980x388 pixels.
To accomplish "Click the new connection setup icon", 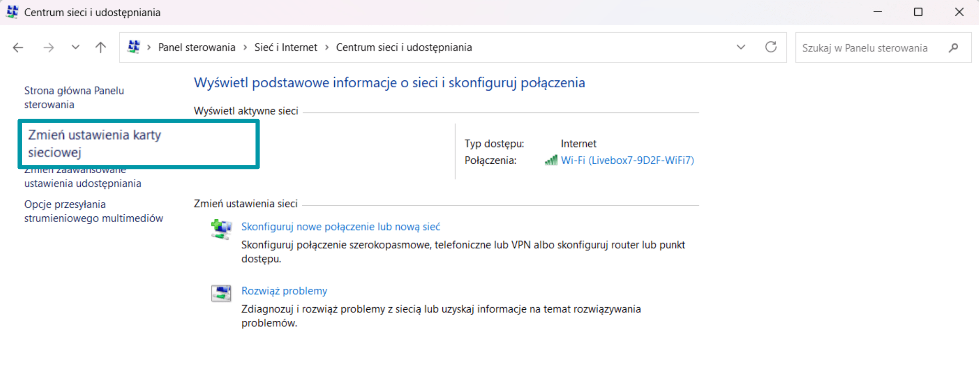I will 221,229.
